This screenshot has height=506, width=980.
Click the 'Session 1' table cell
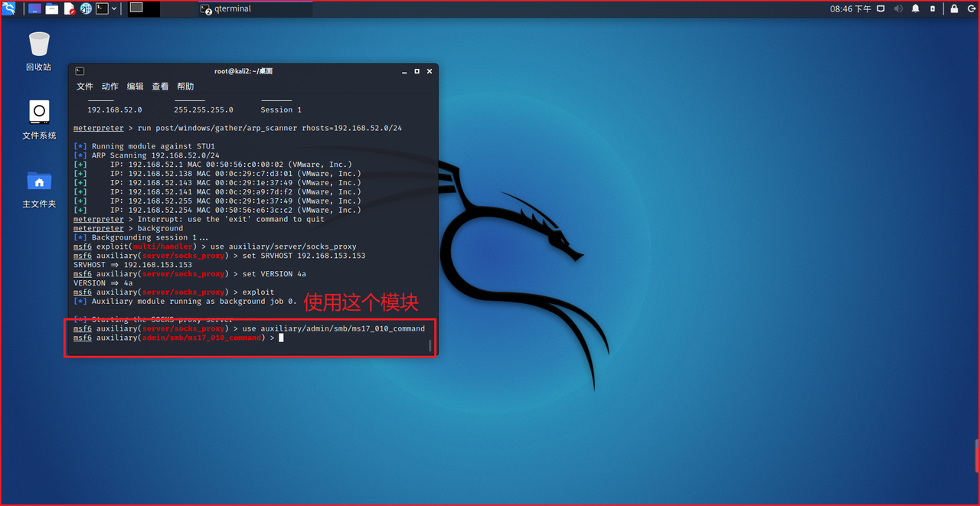281,109
